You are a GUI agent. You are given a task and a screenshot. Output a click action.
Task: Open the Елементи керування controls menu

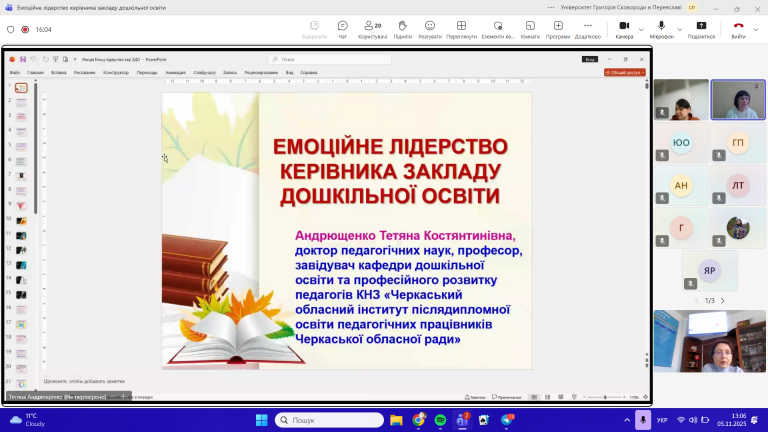point(495,28)
